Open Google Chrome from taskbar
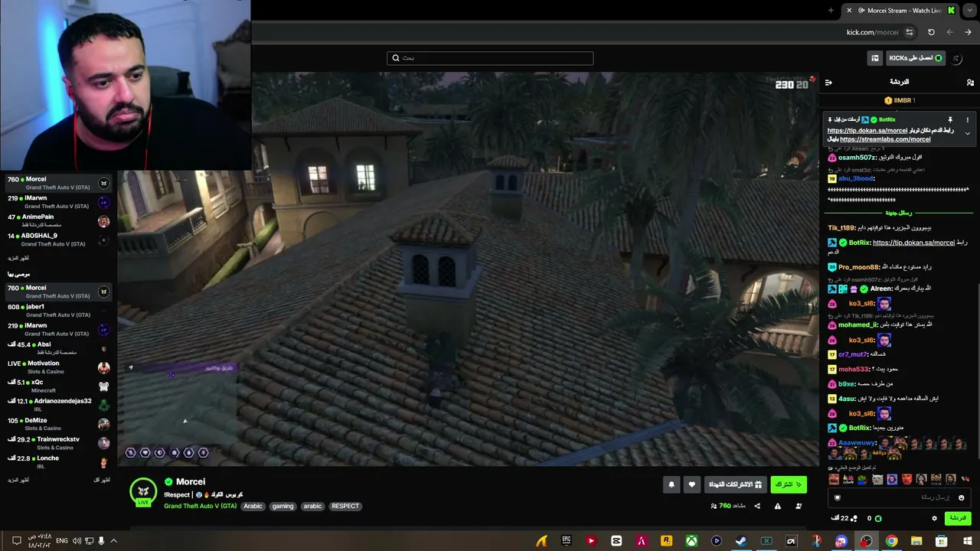980x551 pixels. tap(891, 541)
